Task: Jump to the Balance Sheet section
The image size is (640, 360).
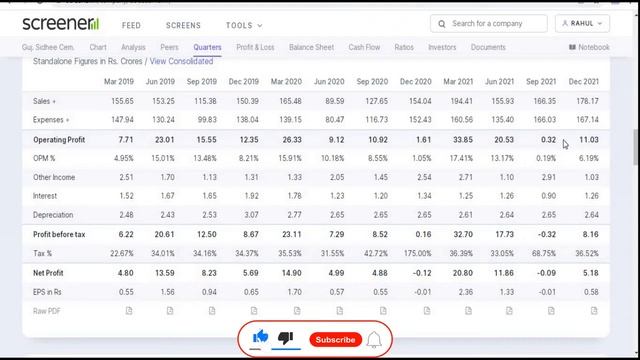Action: click(x=311, y=47)
